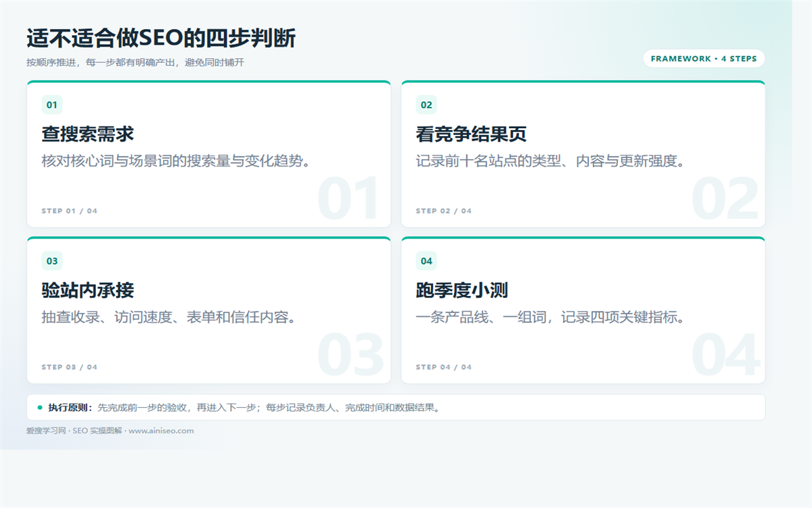Click the FRAMEWORK • 4 STEPS badge
Viewport: 812px width, 508px height.
pos(704,59)
